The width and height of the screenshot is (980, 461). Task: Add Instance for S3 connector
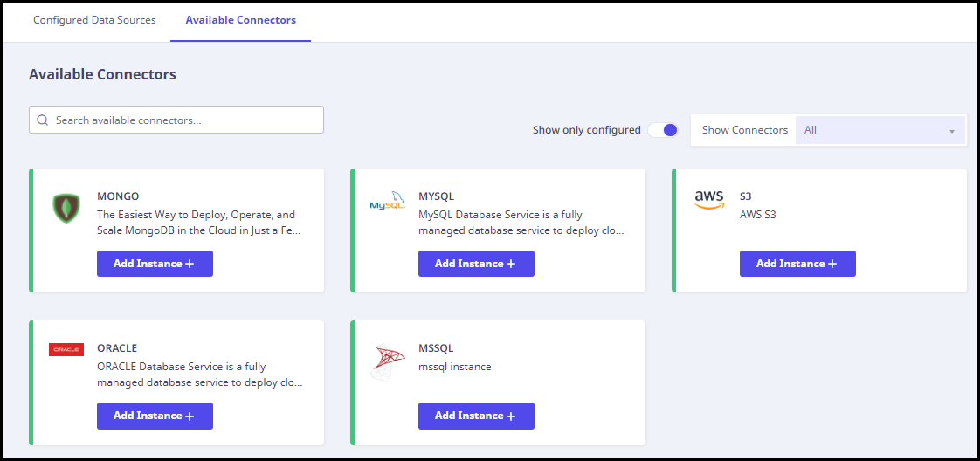point(797,264)
